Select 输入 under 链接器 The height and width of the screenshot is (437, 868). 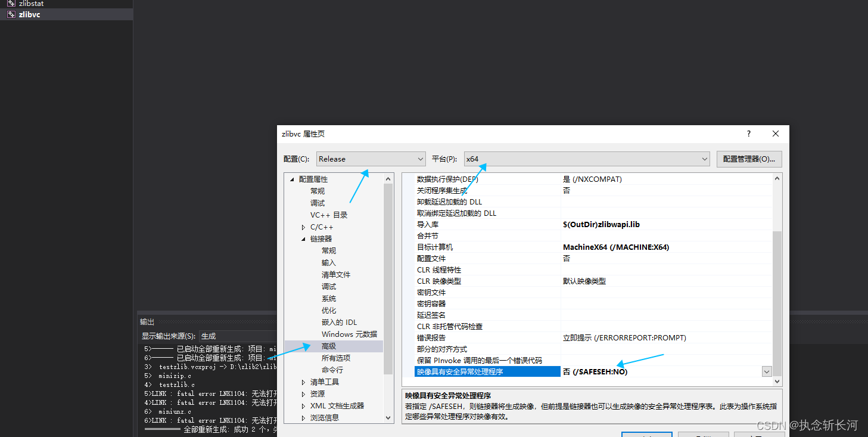(x=329, y=263)
